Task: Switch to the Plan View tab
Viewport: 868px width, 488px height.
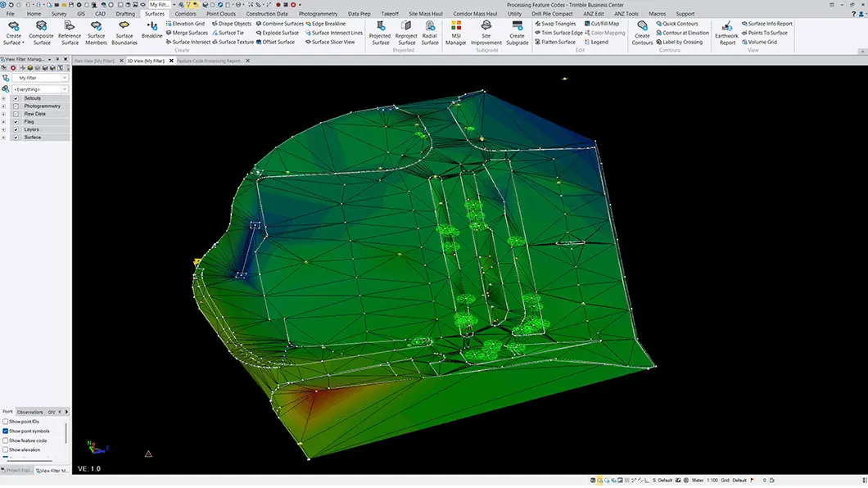Action: [x=94, y=61]
